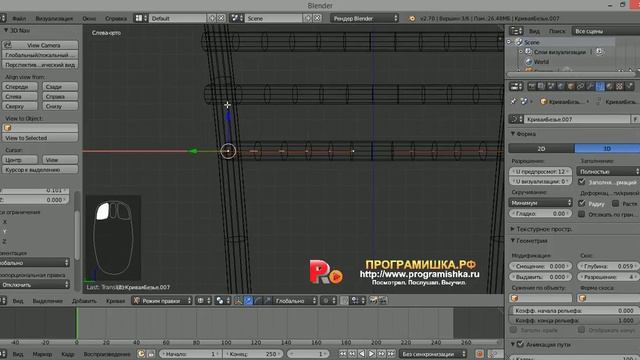
Task: Open the Справка menu
Action: 116,18
